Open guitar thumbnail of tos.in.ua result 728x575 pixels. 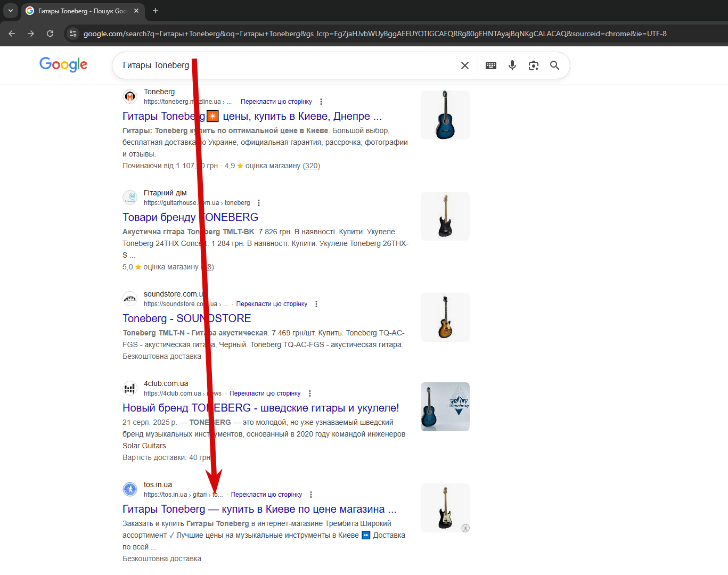[445, 508]
